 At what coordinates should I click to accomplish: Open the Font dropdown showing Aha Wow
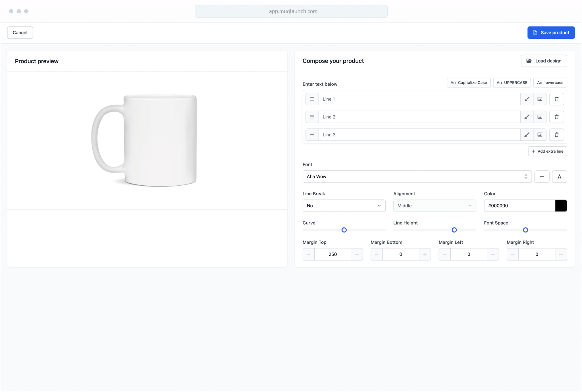417,177
